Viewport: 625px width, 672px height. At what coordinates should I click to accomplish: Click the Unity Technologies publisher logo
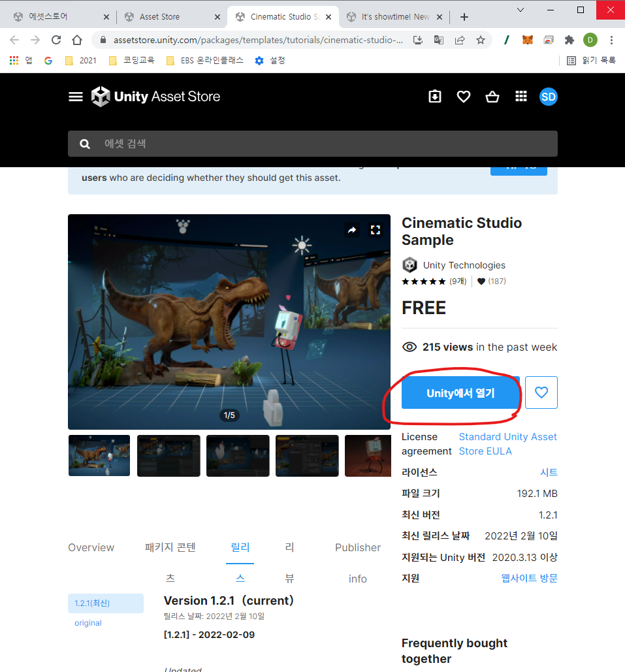click(x=409, y=265)
